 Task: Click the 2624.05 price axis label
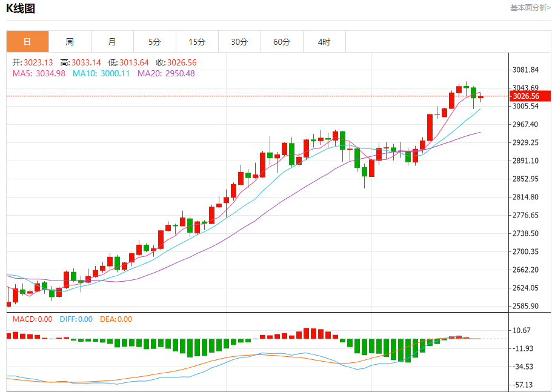tap(526, 288)
